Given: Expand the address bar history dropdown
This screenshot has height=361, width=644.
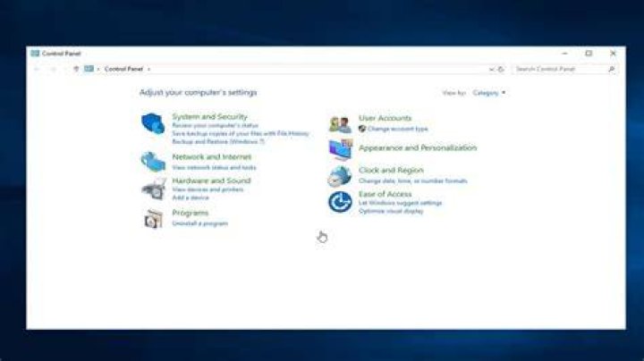Looking at the screenshot, I should coord(491,69).
